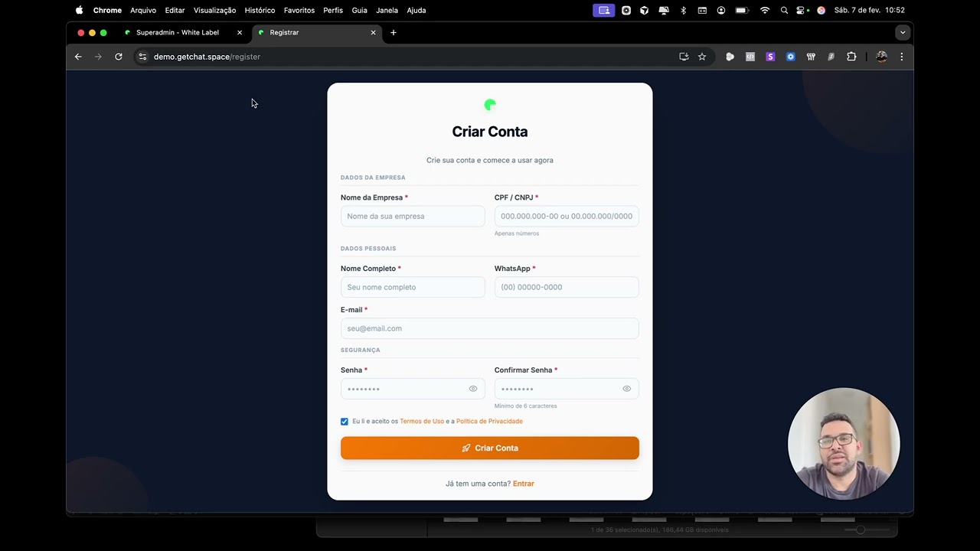Open the Janela menu

point(387,10)
